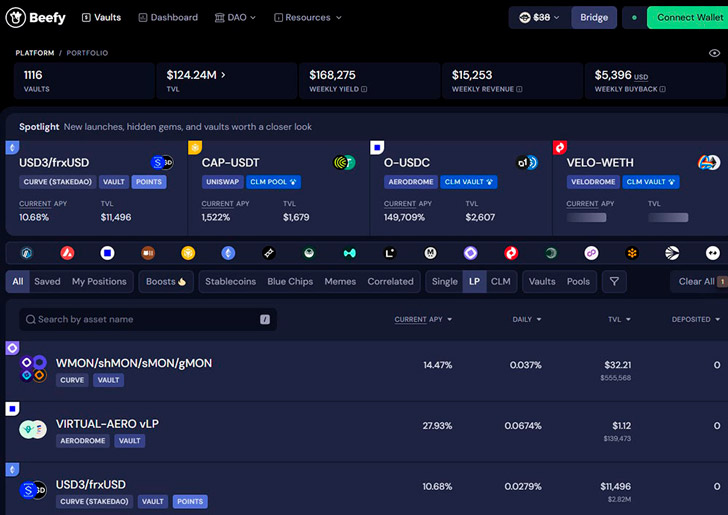
Task: Filter by Berachain brown chain icon
Action: coord(148,253)
